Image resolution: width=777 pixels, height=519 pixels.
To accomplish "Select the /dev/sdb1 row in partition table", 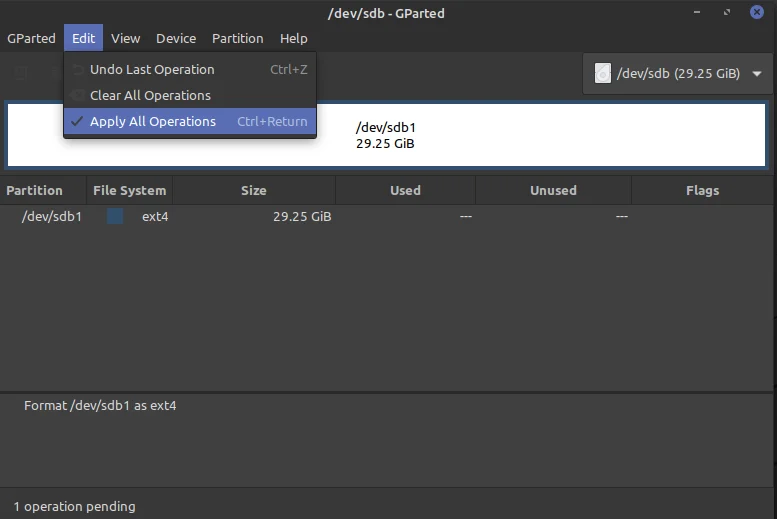I will click(387, 217).
